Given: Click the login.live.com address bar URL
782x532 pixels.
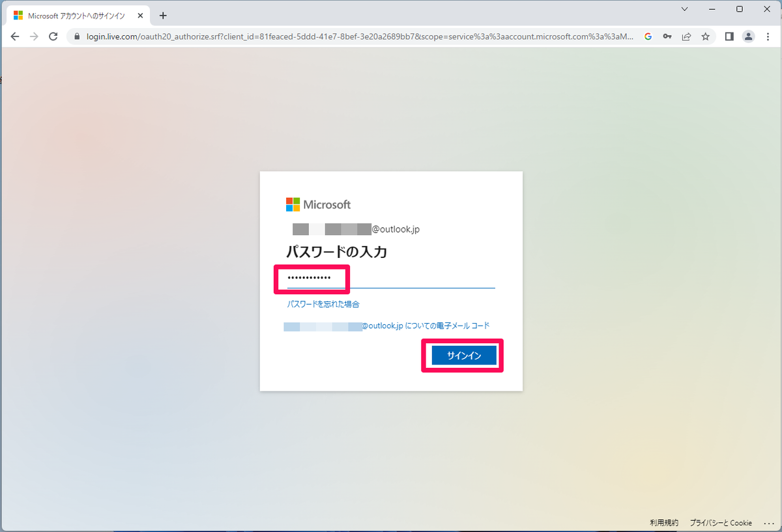Looking at the screenshot, I should (x=359, y=37).
